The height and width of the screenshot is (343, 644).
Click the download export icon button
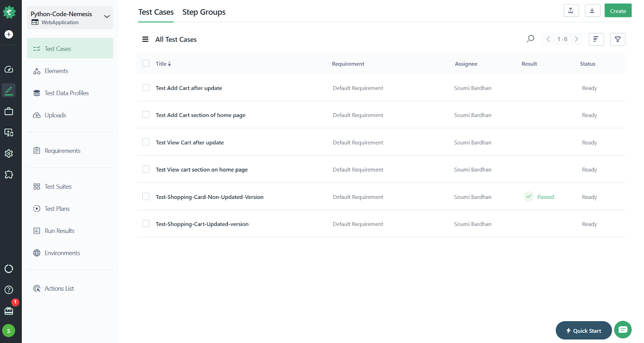coord(592,10)
